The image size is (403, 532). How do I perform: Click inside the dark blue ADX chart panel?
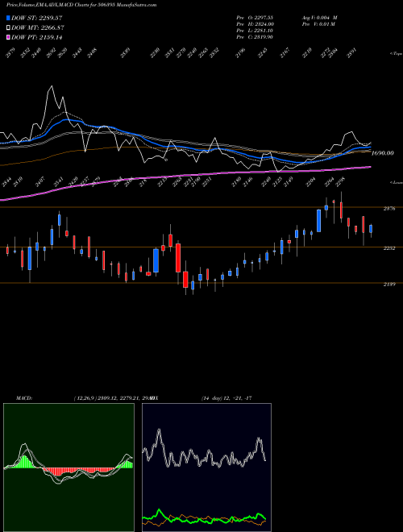206,468
